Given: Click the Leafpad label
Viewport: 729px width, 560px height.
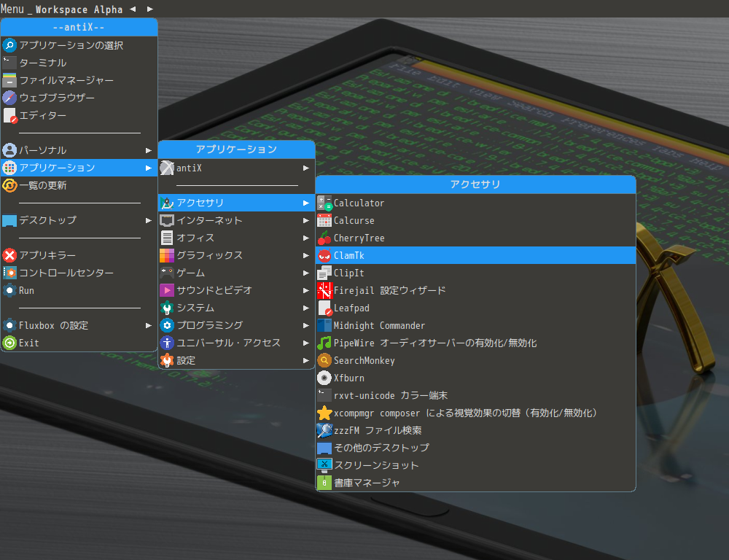Looking at the screenshot, I should (x=351, y=308).
